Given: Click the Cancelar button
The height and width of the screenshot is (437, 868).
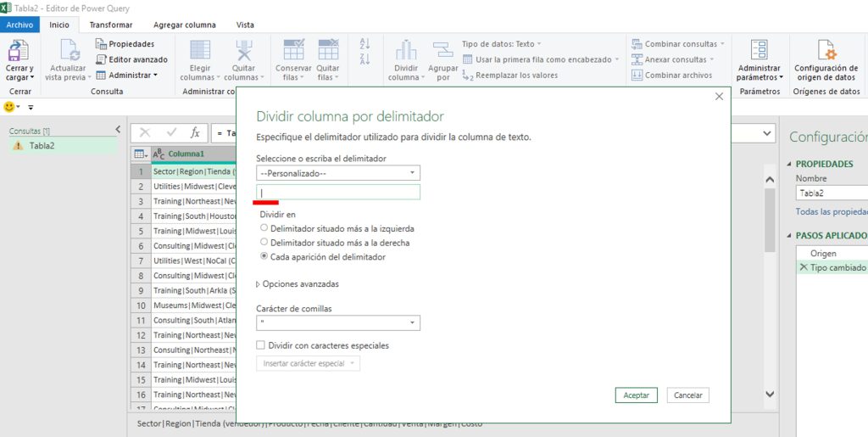Looking at the screenshot, I should pyautogui.click(x=688, y=395).
